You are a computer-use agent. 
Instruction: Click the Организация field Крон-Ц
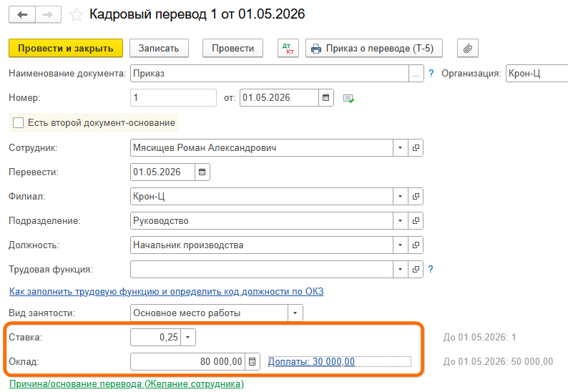point(537,74)
